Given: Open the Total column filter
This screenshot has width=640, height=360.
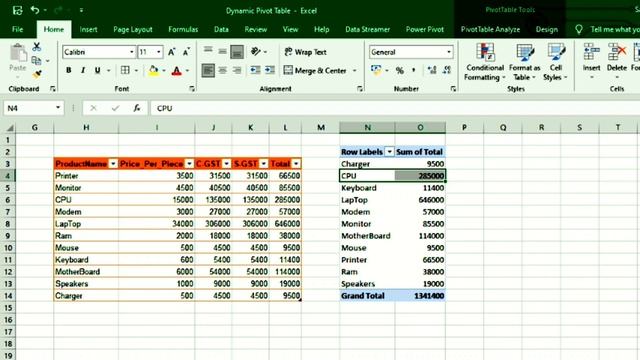Looking at the screenshot, I should tap(296, 164).
